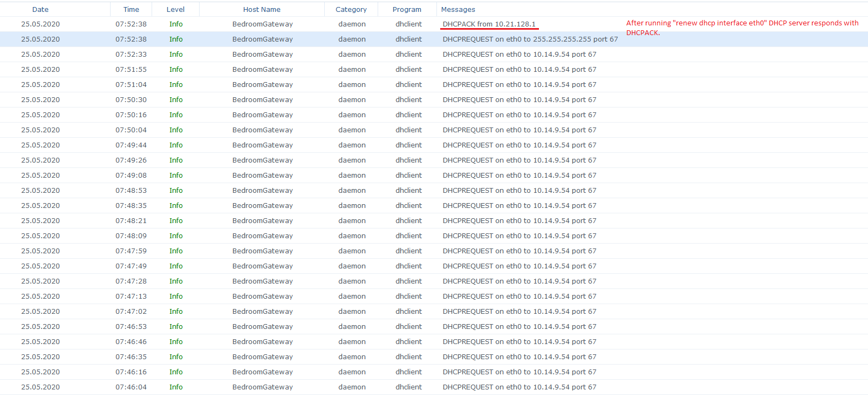Click the Program column header
Viewport: 868px width, 397px height.
pyautogui.click(x=407, y=9)
